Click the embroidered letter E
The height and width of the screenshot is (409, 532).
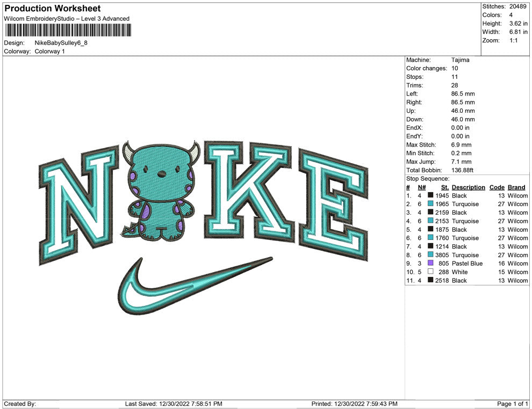333,205
